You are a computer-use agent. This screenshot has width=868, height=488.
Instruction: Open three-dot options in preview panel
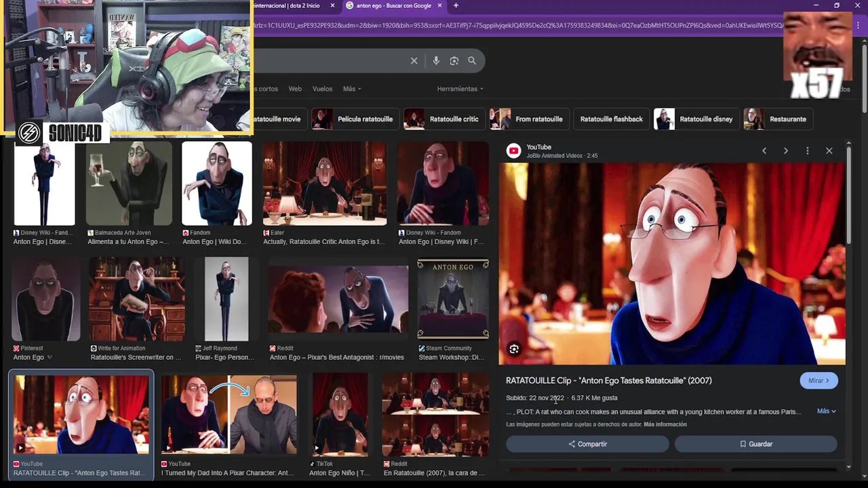[808, 150]
